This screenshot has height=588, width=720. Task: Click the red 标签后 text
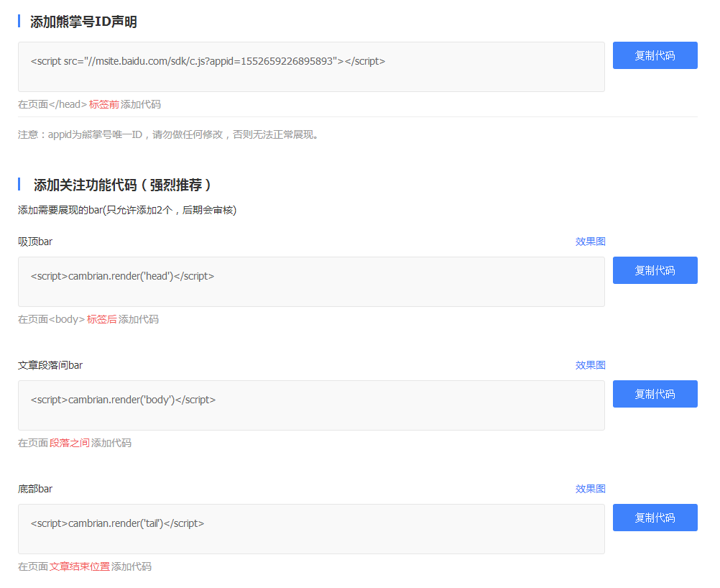click(x=102, y=319)
